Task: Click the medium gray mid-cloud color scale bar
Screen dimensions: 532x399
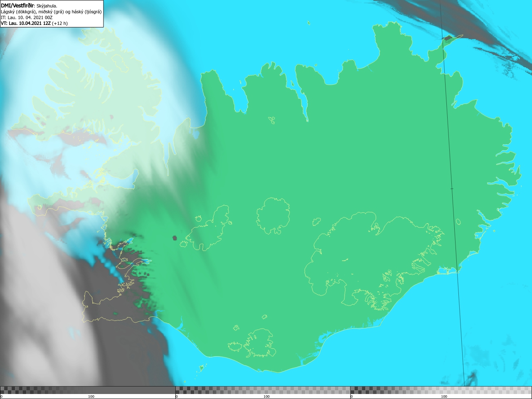Action: tap(263, 390)
